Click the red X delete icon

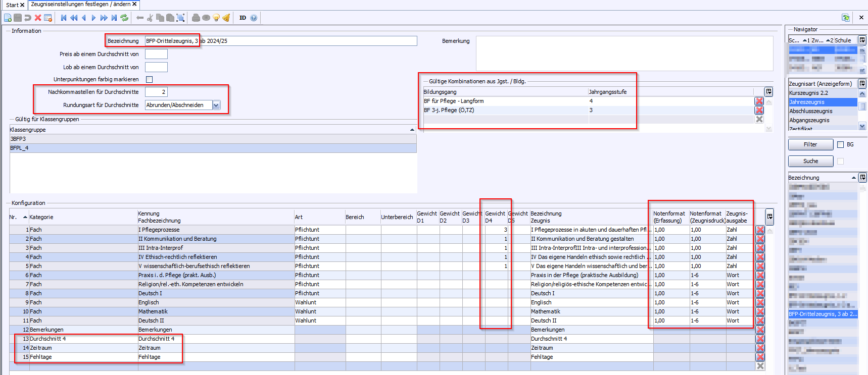(x=38, y=18)
